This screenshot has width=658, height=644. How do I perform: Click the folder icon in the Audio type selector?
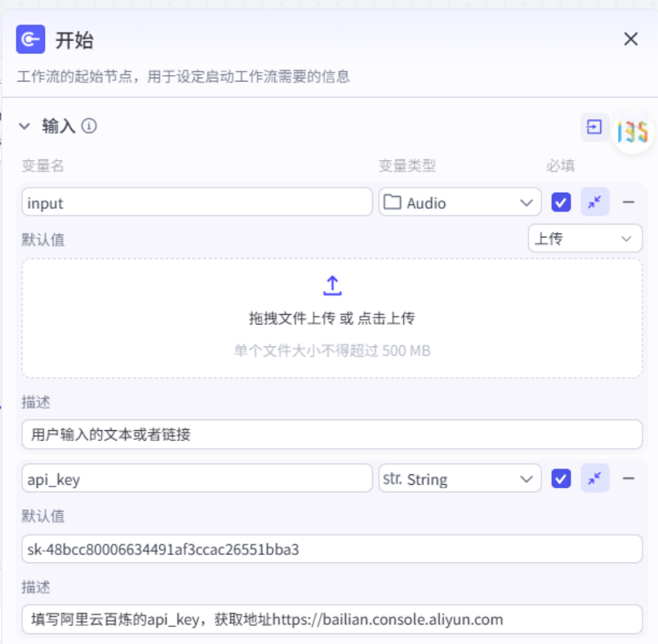tap(393, 202)
